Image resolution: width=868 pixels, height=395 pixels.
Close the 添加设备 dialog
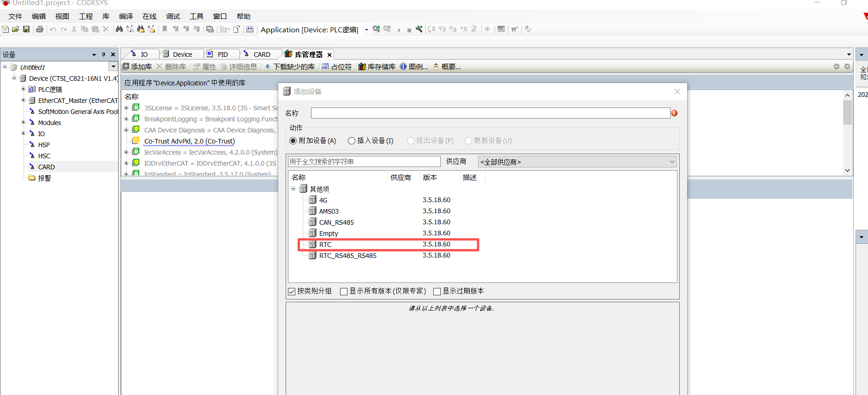point(677,91)
